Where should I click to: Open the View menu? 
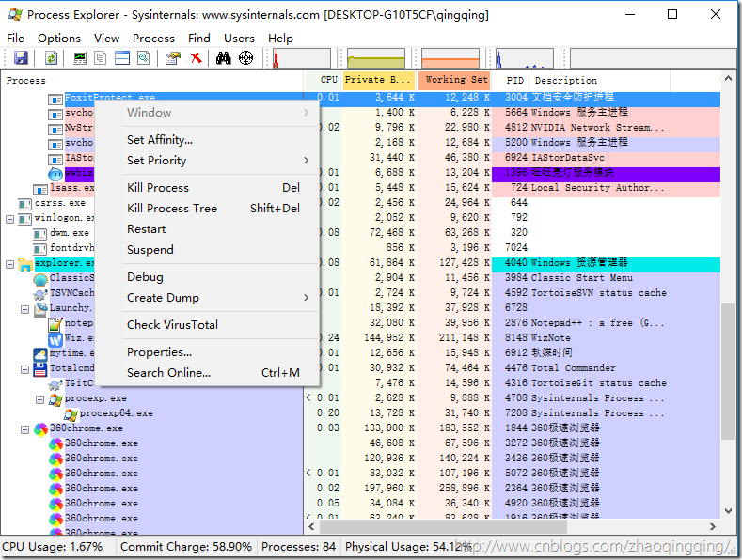(x=106, y=39)
